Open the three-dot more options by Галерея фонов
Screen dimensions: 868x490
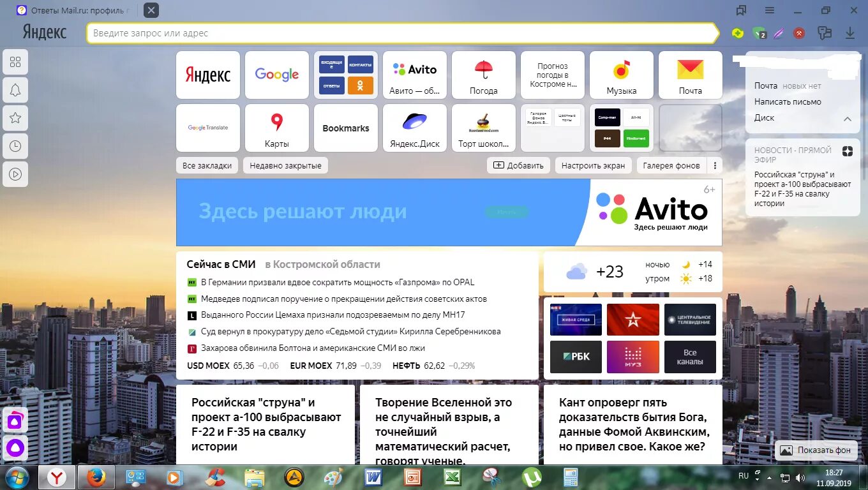pos(715,165)
